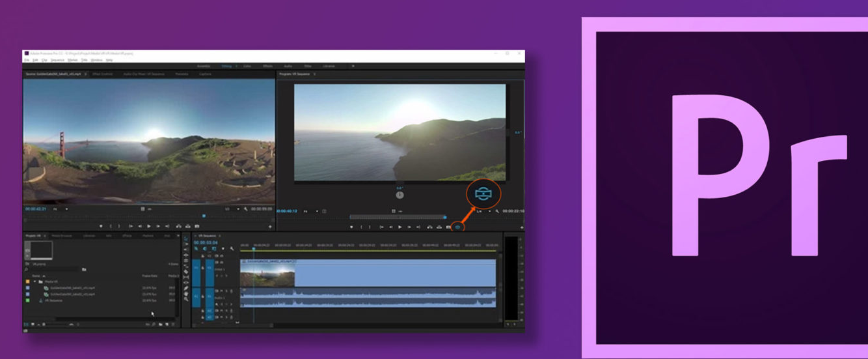Select the Ripple Edit tool

tap(186, 255)
